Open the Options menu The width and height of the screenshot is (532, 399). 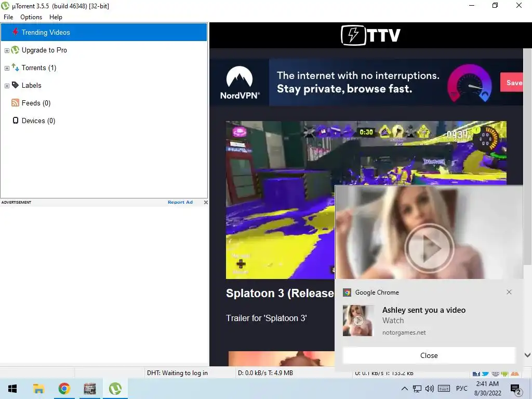tap(31, 17)
